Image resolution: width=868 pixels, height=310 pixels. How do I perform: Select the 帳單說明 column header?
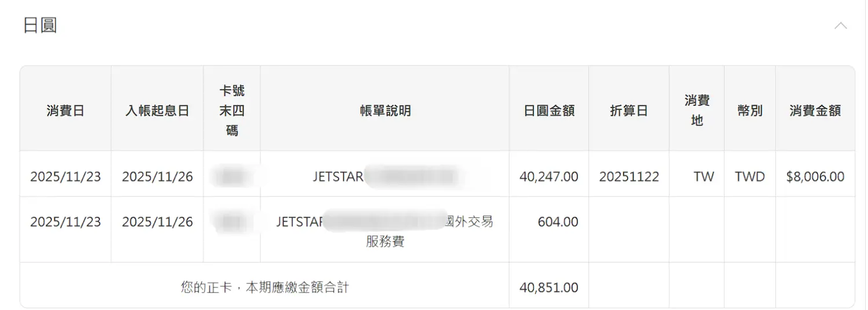(x=385, y=110)
